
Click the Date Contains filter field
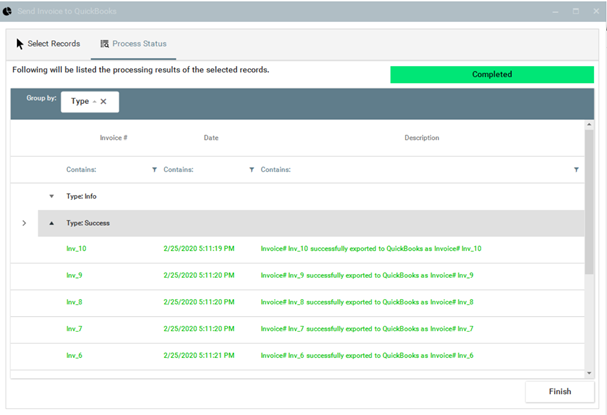tap(203, 170)
